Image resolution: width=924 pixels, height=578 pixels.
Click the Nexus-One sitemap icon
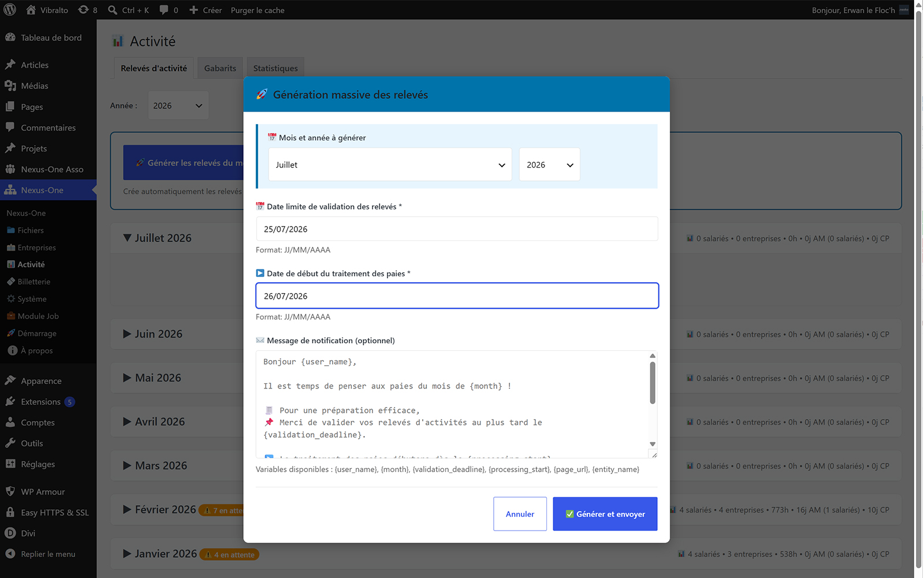coord(10,190)
